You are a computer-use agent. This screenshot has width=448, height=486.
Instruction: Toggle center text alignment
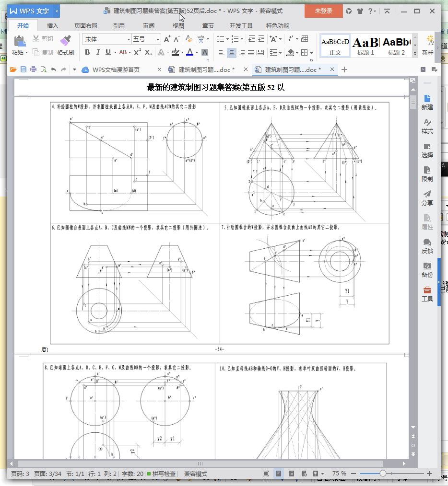232,53
